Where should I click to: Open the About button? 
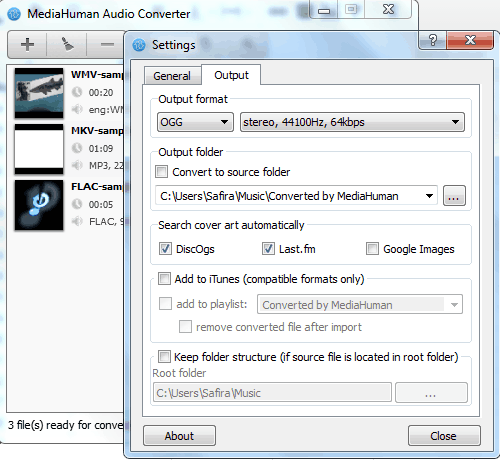pyautogui.click(x=179, y=436)
